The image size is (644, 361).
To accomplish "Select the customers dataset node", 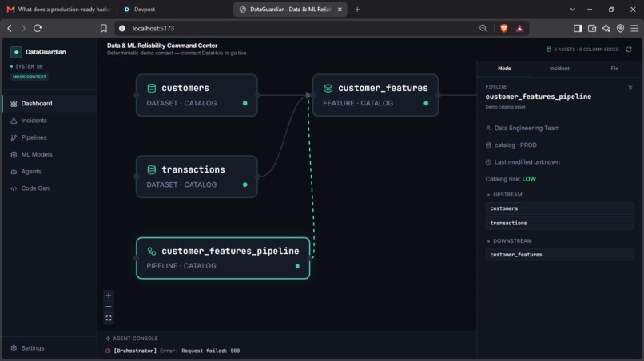I will [x=197, y=95].
